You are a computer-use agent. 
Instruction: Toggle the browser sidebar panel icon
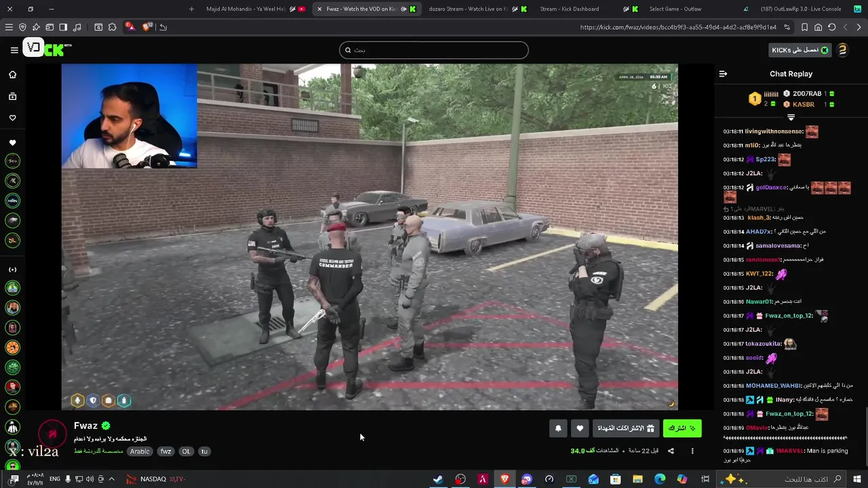[x=63, y=27]
